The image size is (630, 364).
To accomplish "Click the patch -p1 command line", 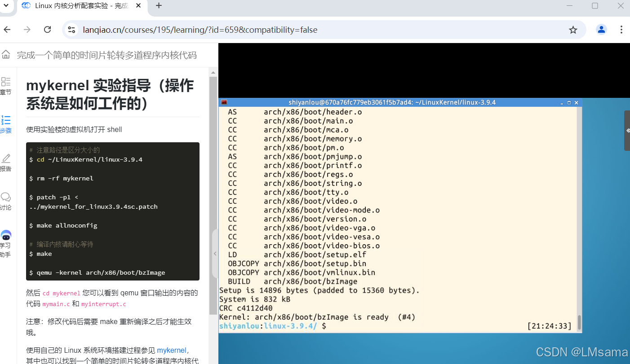I will coord(93,202).
